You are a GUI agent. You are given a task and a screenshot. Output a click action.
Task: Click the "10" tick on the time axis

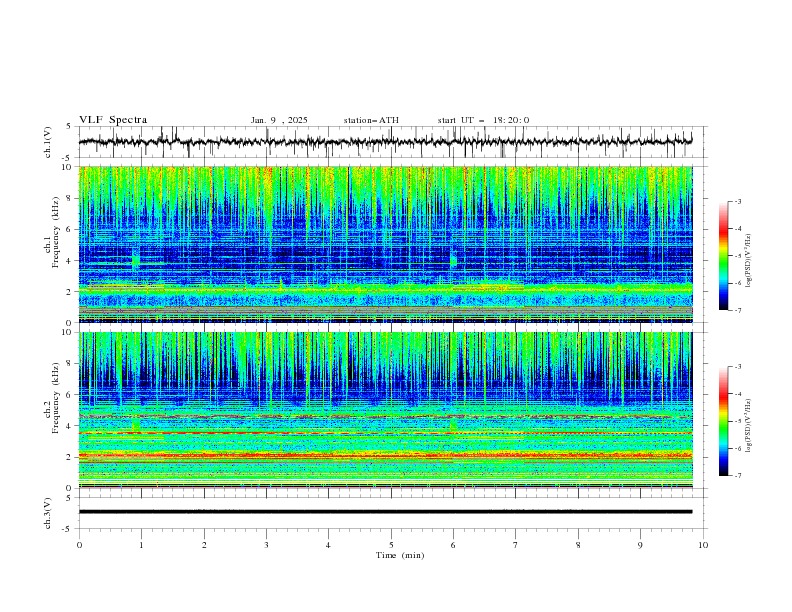[x=703, y=545]
